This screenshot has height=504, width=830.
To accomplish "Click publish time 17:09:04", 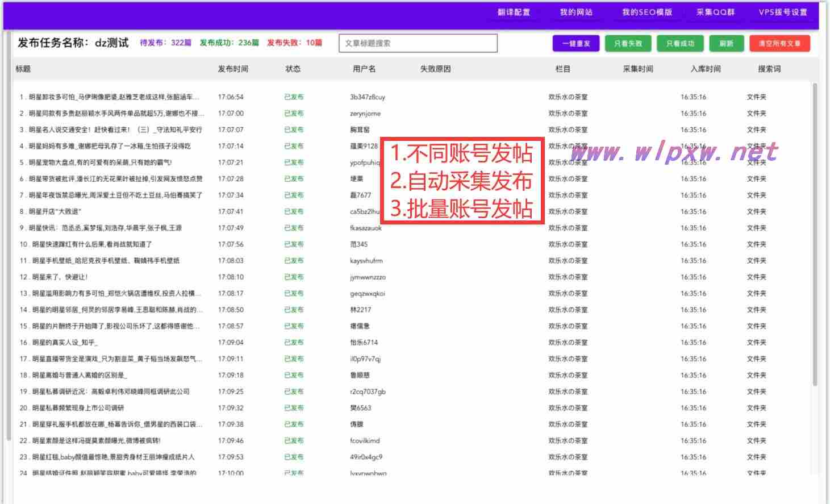I will point(231,343).
